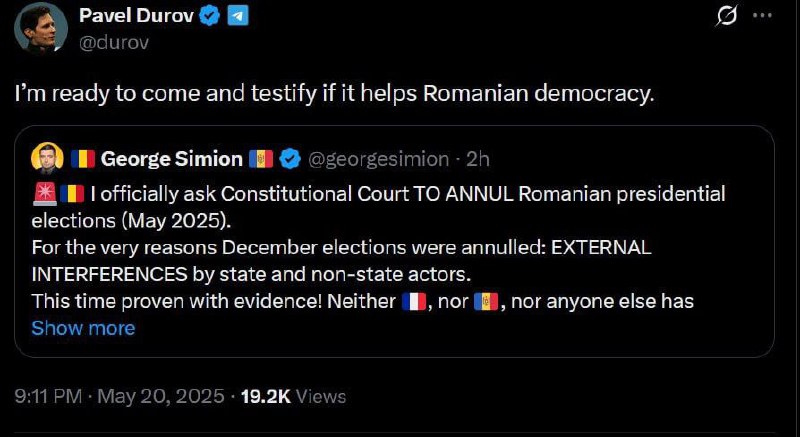
Task: Open the @georgesimion handle link
Action: [x=371, y=158]
